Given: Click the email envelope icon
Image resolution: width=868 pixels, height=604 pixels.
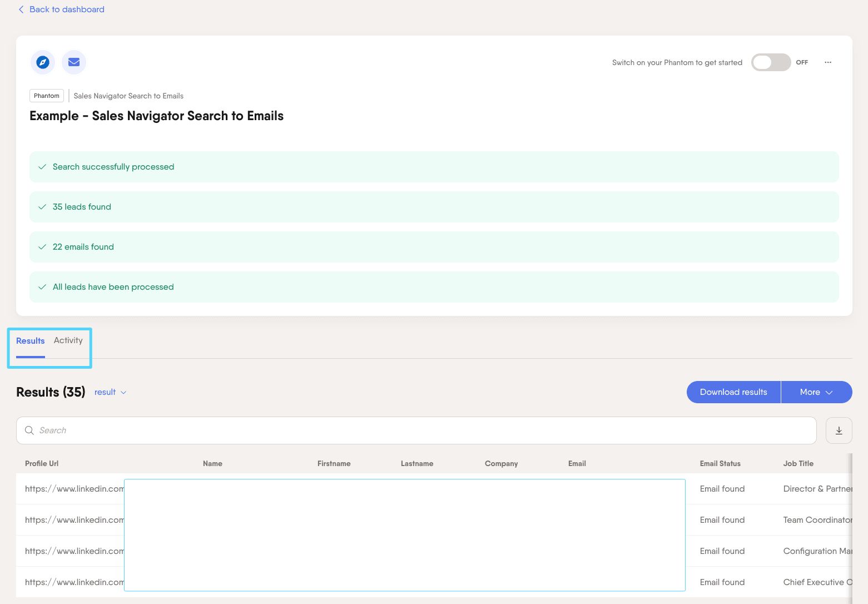Looking at the screenshot, I should pos(74,62).
